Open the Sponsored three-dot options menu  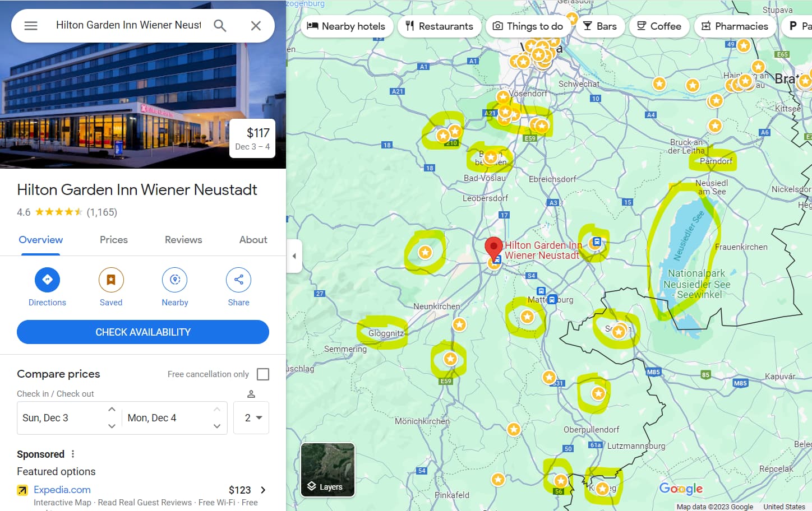pos(73,454)
